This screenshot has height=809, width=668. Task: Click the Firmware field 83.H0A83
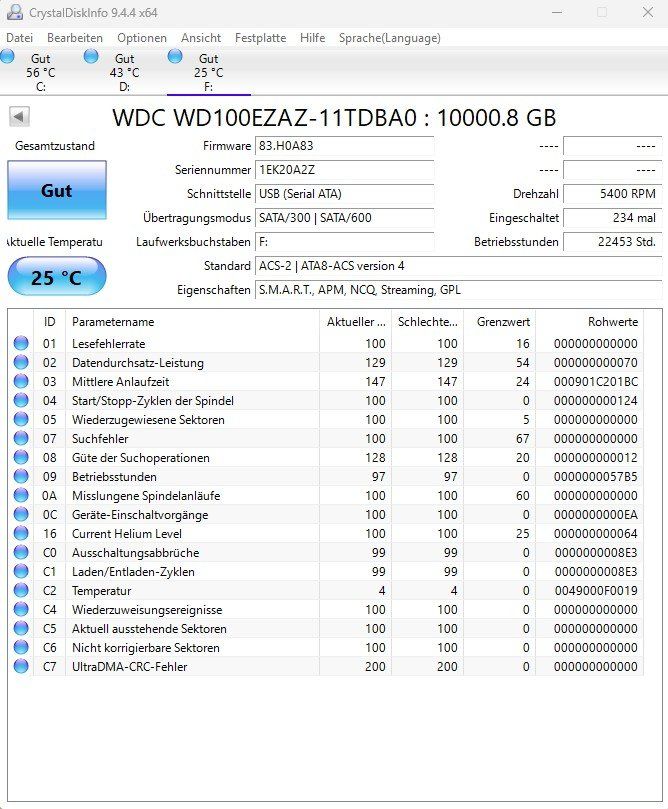click(x=344, y=146)
